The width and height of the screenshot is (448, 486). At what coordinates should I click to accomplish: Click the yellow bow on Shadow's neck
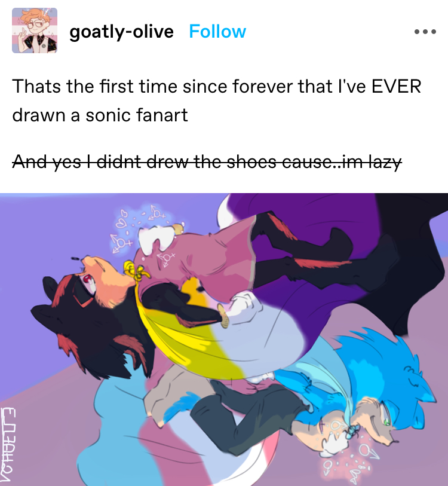[x=136, y=271]
